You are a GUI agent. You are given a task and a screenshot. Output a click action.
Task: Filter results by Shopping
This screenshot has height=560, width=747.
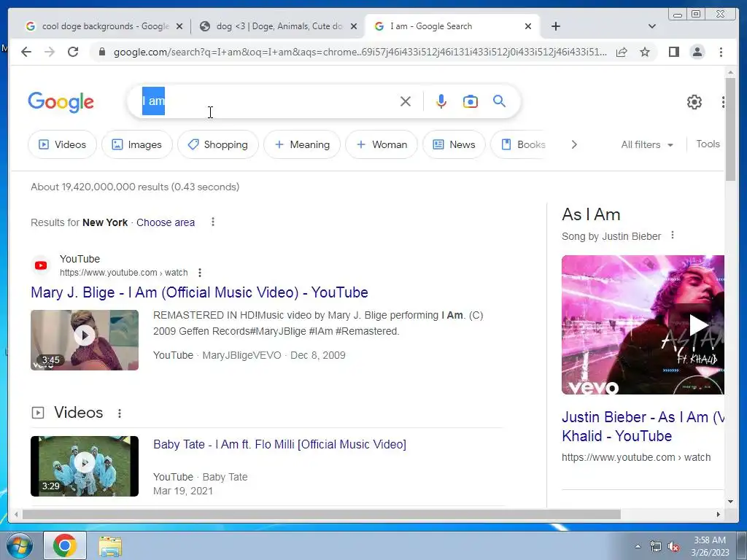coord(218,144)
